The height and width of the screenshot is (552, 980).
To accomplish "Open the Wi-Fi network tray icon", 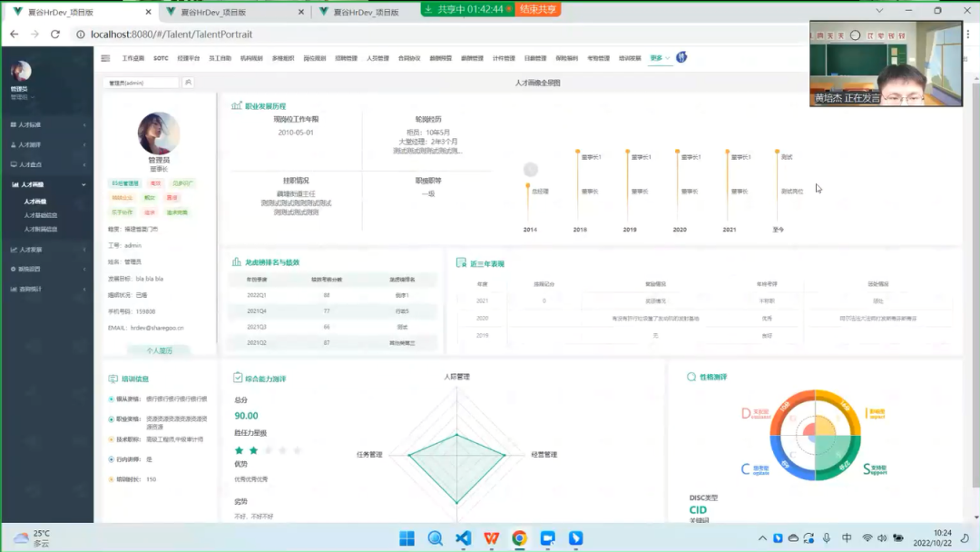I will [867, 538].
